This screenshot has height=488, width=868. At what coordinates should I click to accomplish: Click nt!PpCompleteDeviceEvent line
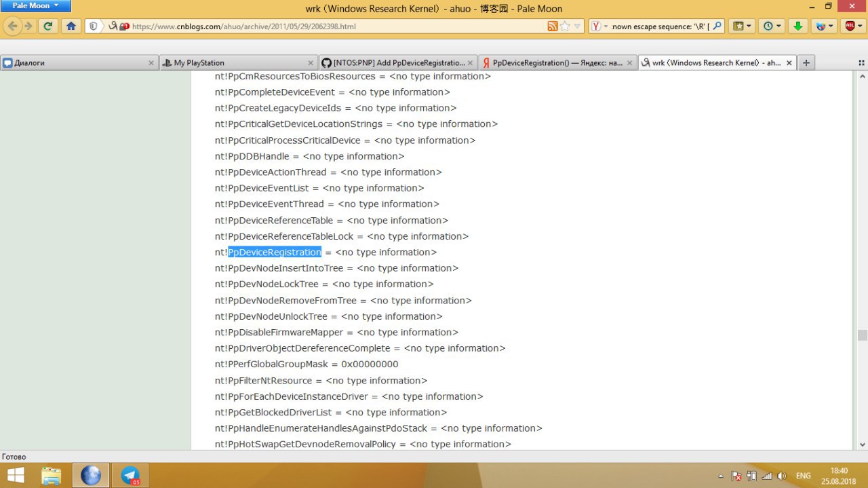click(332, 92)
